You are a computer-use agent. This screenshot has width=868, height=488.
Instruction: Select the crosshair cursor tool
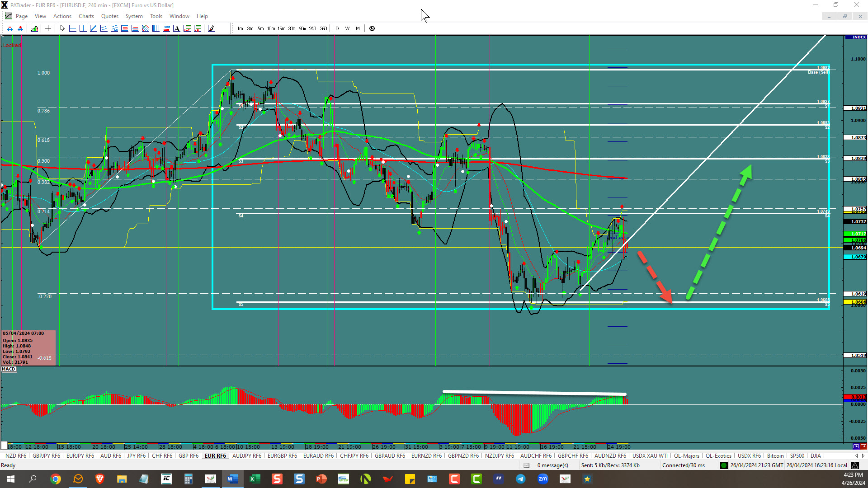48,28
